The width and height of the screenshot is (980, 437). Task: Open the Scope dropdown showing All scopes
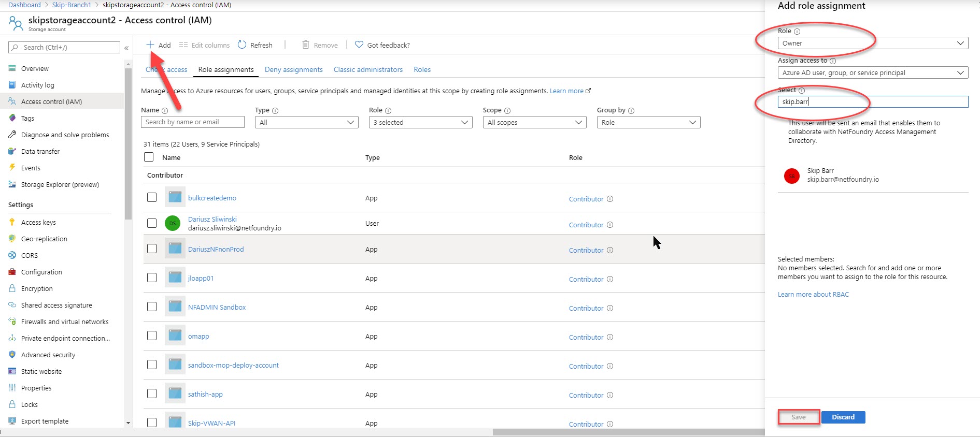tap(535, 122)
